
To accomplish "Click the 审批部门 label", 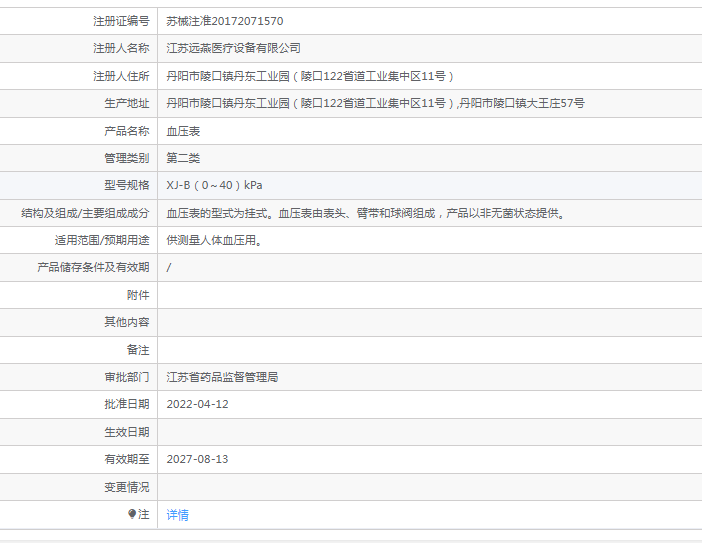I will click(127, 377).
